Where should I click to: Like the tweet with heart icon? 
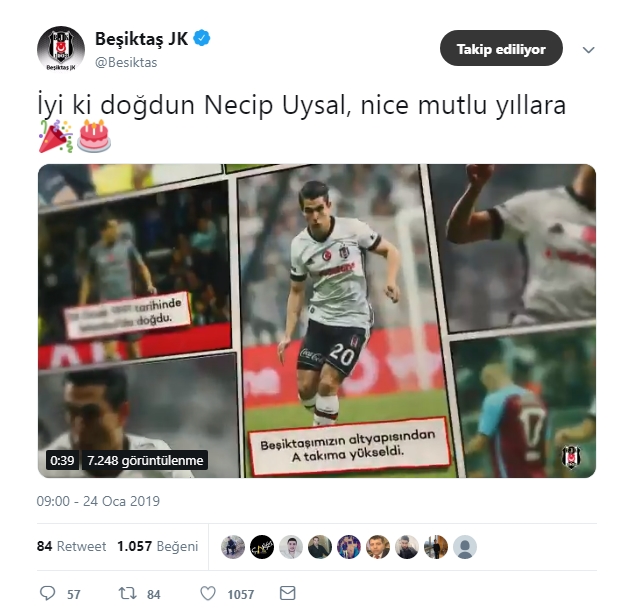point(208,593)
